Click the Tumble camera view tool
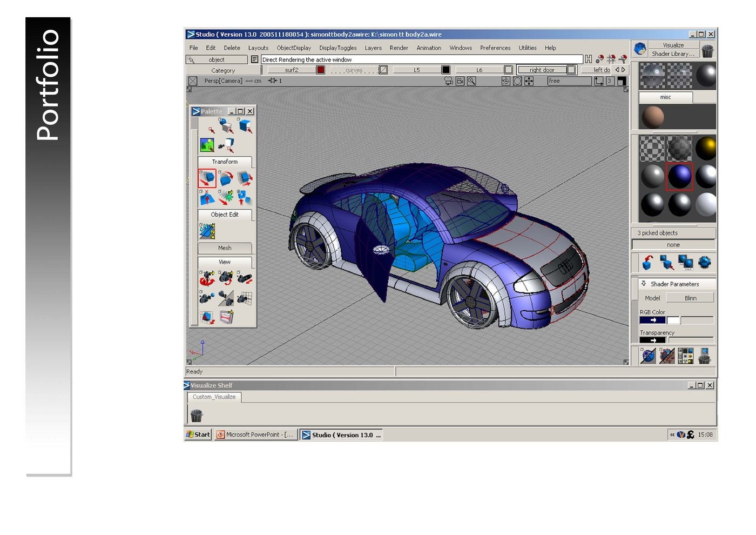Image resolution: width=756 pixels, height=535 pixels. [207, 278]
